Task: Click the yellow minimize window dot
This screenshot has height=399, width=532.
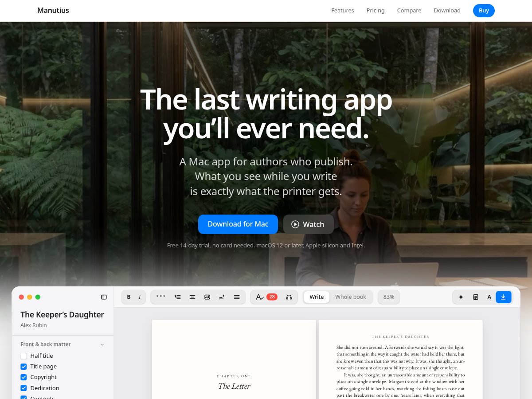Action: [x=30, y=297]
